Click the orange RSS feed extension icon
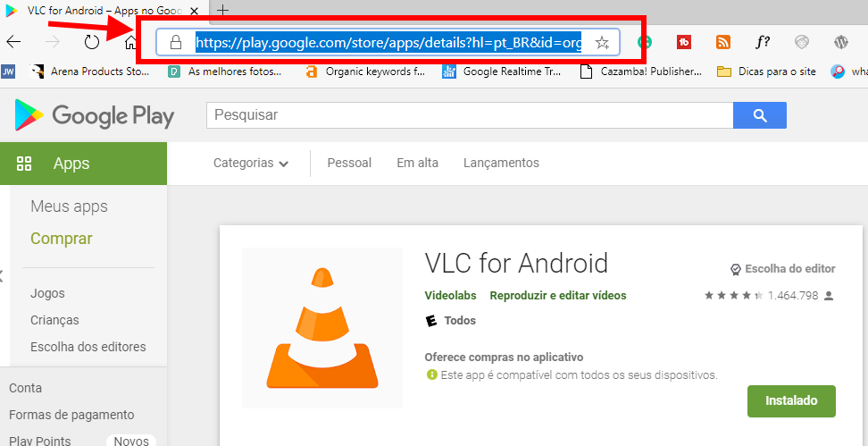This screenshot has height=446, width=868. (x=723, y=42)
